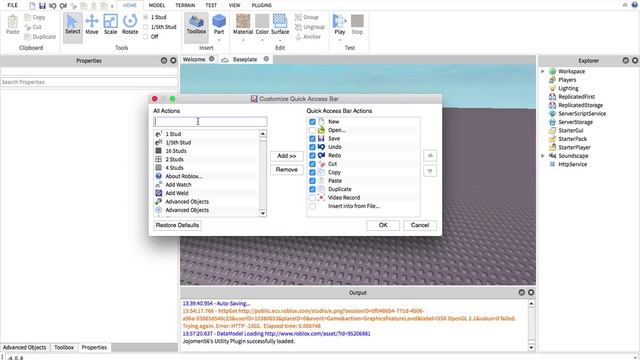Toggle the Duplicate action checkbox
Screen dimensions: 640x360
click(x=312, y=189)
